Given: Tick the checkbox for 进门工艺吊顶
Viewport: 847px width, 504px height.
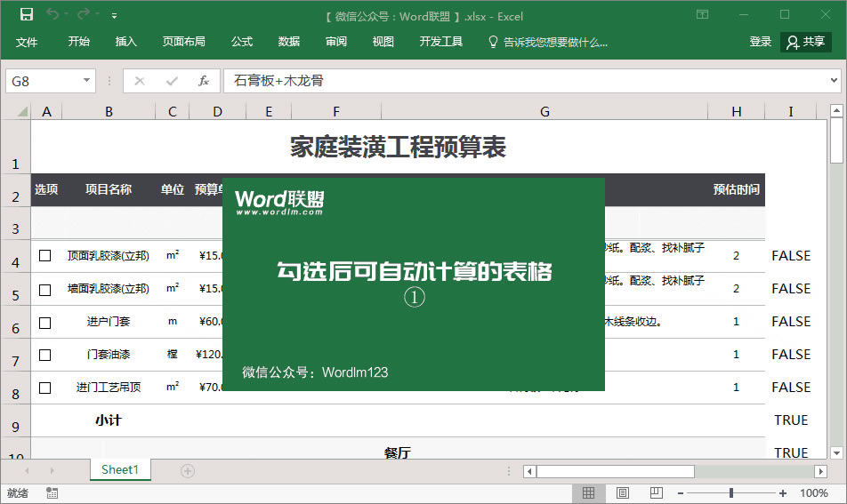Looking at the screenshot, I should click(44, 388).
